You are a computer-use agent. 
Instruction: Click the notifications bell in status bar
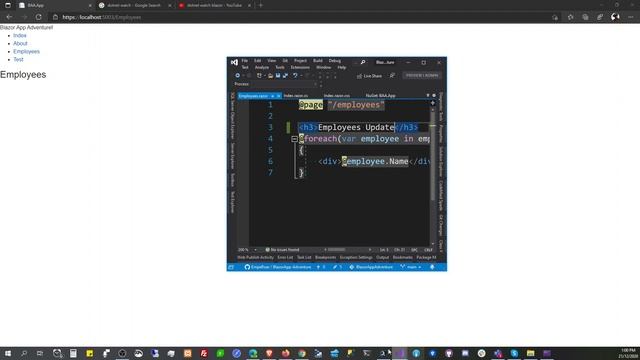(x=432, y=267)
